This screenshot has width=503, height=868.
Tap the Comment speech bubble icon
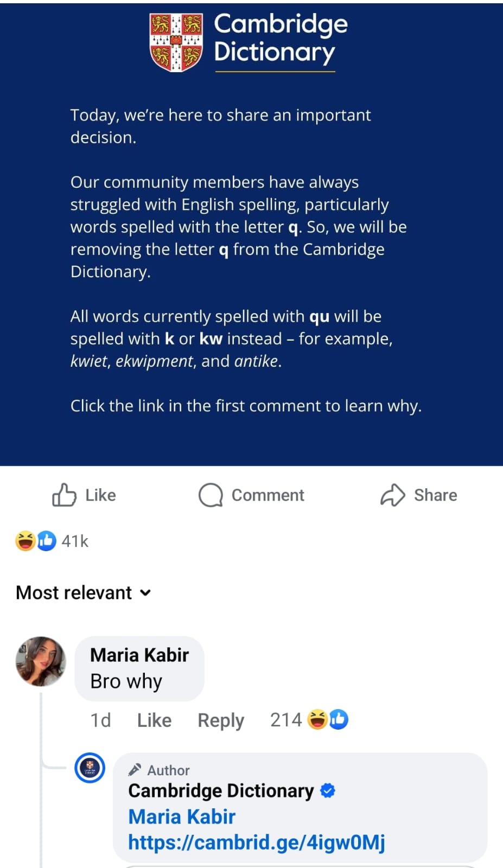click(211, 495)
